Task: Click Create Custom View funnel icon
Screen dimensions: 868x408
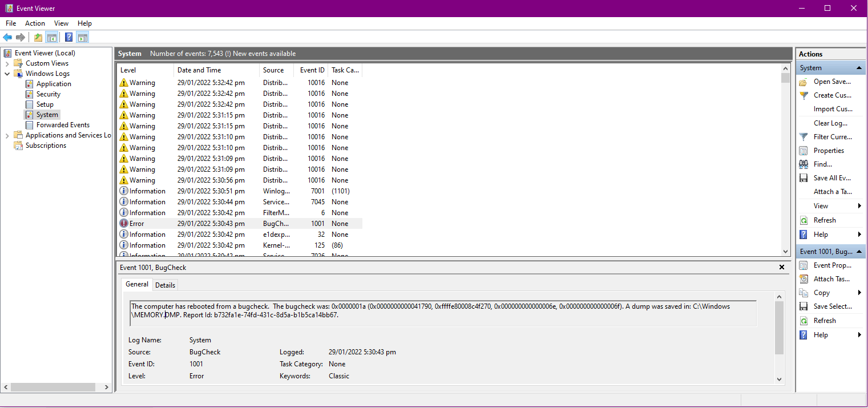Action: (804, 95)
